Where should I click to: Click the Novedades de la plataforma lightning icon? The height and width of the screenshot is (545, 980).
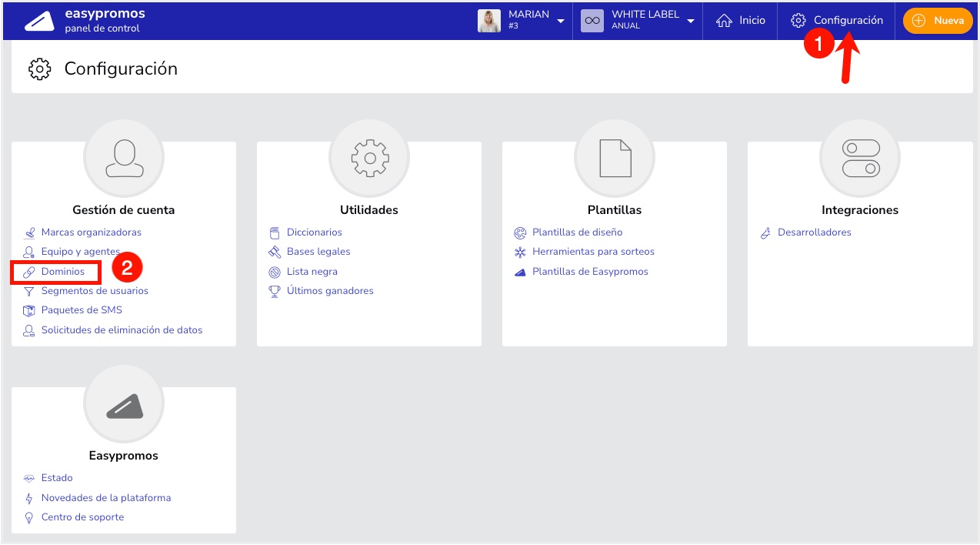click(29, 498)
